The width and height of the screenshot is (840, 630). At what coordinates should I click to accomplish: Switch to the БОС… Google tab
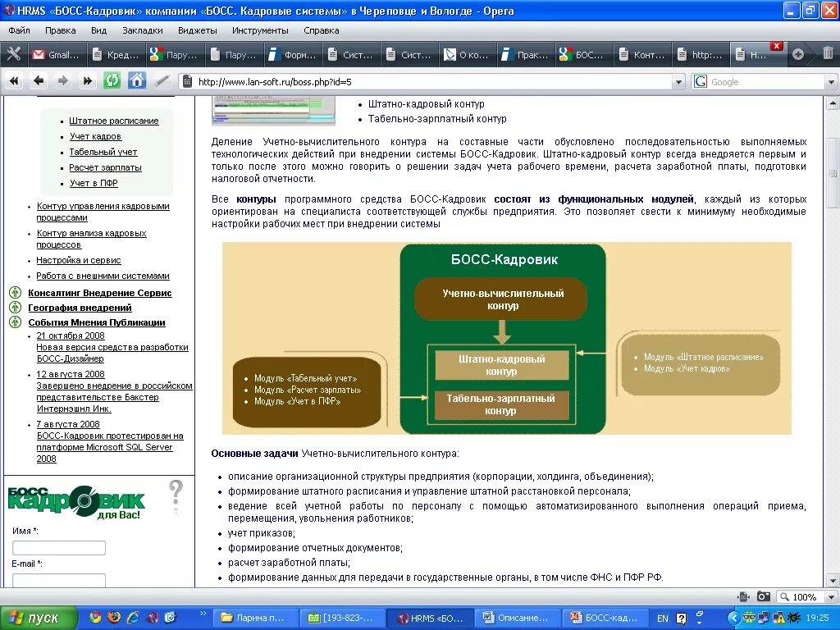point(583,55)
